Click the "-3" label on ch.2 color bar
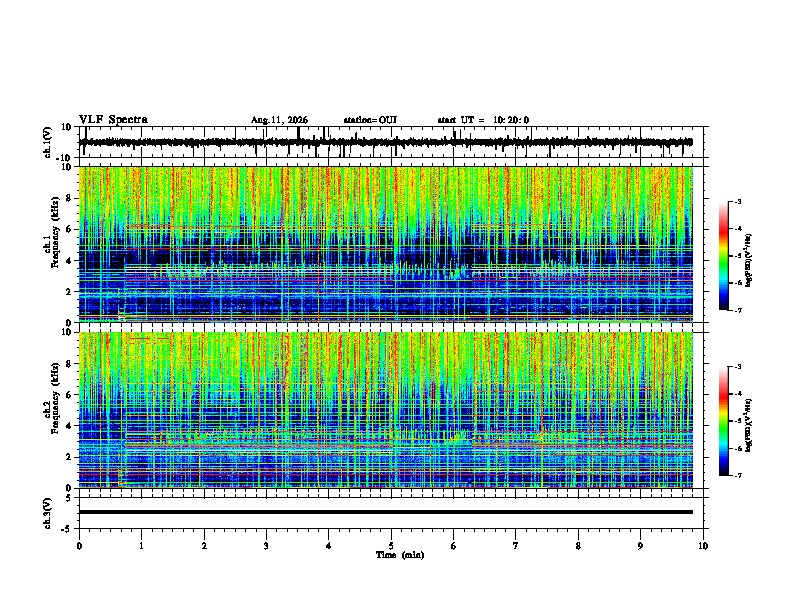Viewport: 792px width, 612px height. tap(737, 367)
